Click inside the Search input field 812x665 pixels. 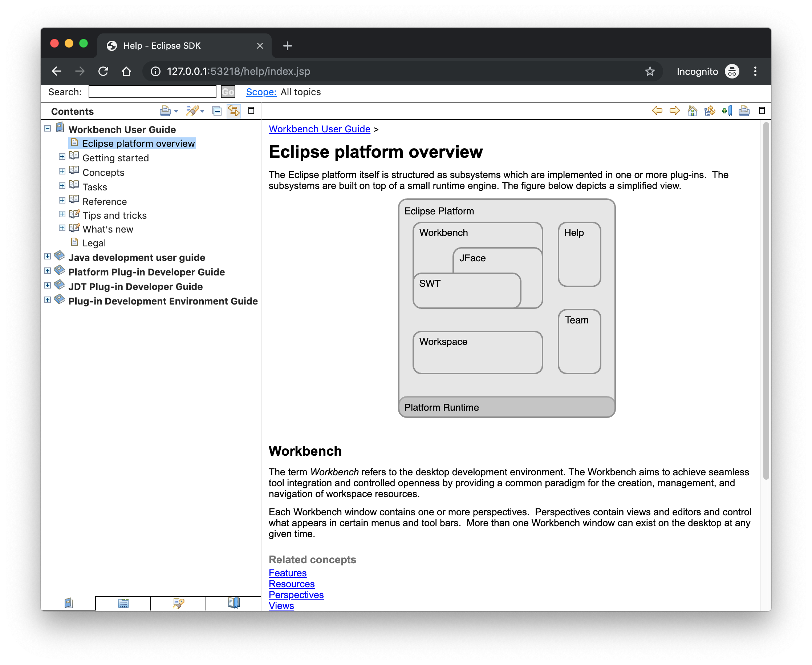click(153, 92)
